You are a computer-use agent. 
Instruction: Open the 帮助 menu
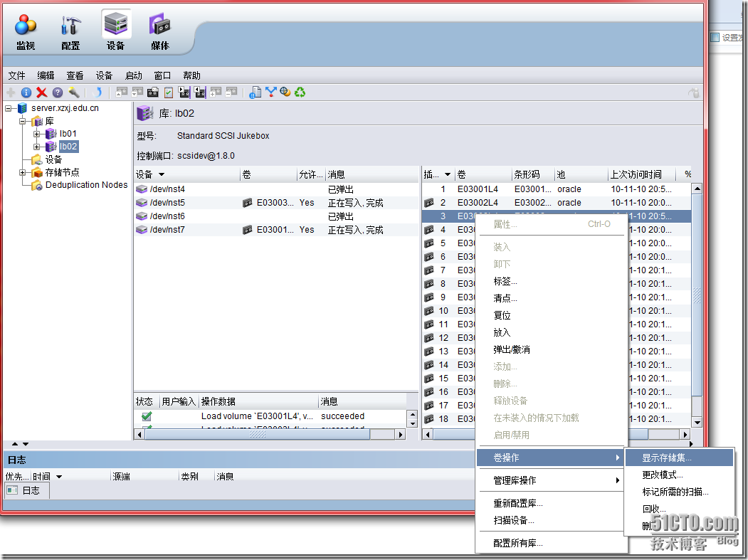(x=191, y=75)
